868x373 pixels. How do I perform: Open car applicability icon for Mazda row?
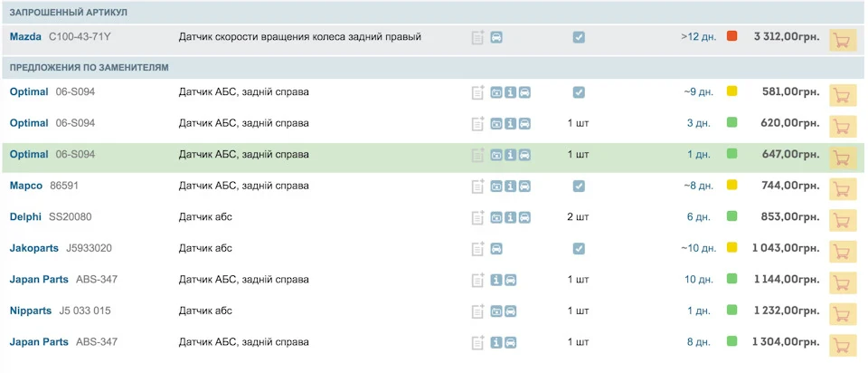496,38
